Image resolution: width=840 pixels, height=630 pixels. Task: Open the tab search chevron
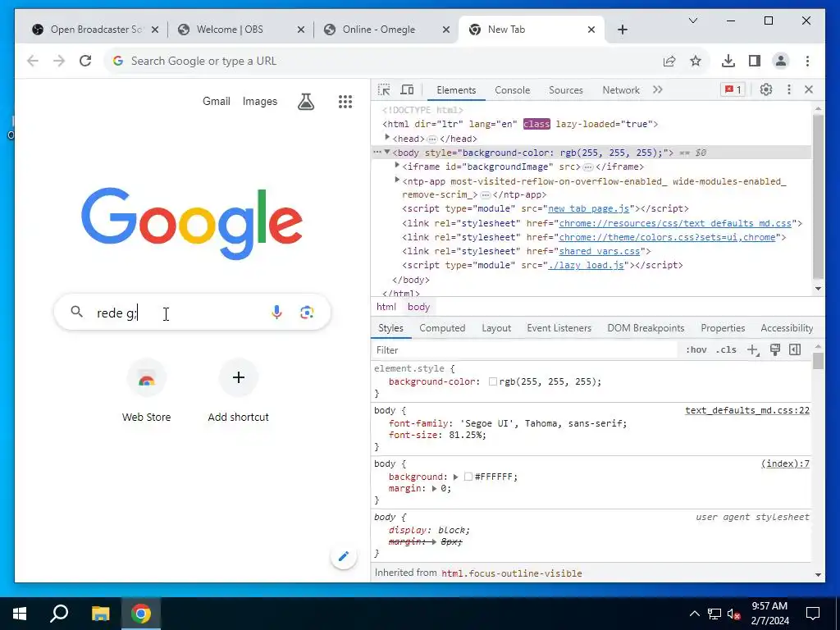pyautogui.click(x=692, y=21)
